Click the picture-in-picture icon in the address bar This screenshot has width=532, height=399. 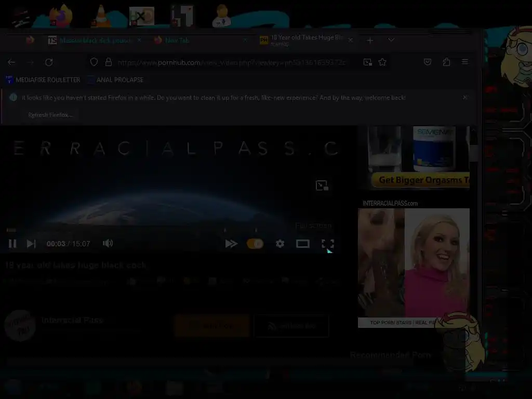367,62
